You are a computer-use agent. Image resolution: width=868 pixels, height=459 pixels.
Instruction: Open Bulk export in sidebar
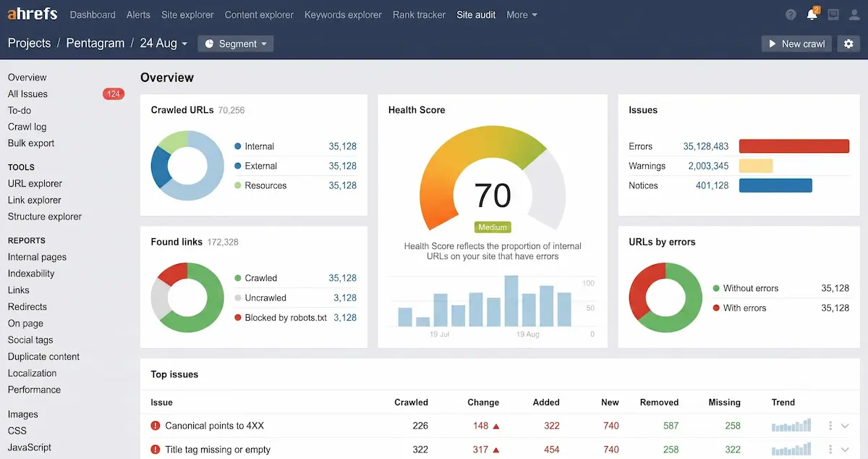tap(31, 143)
